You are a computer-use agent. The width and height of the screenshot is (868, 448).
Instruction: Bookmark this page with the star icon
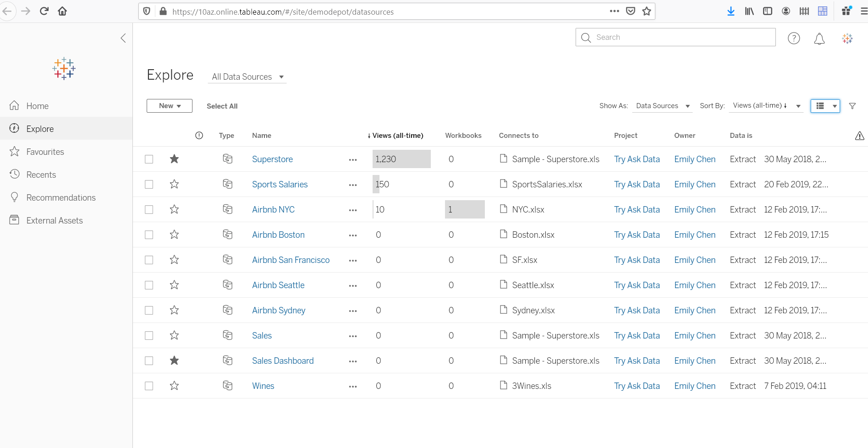pyautogui.click(x=647, y=11)
